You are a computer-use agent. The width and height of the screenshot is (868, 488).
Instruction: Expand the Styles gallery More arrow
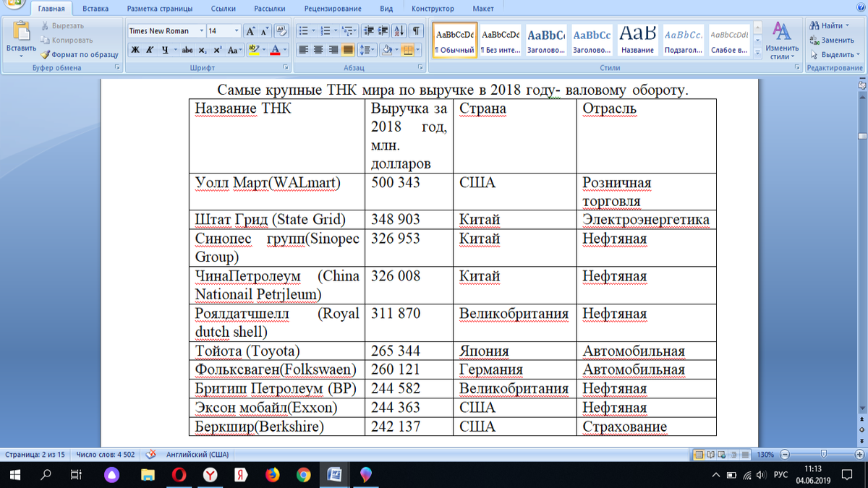pos(757,53)
